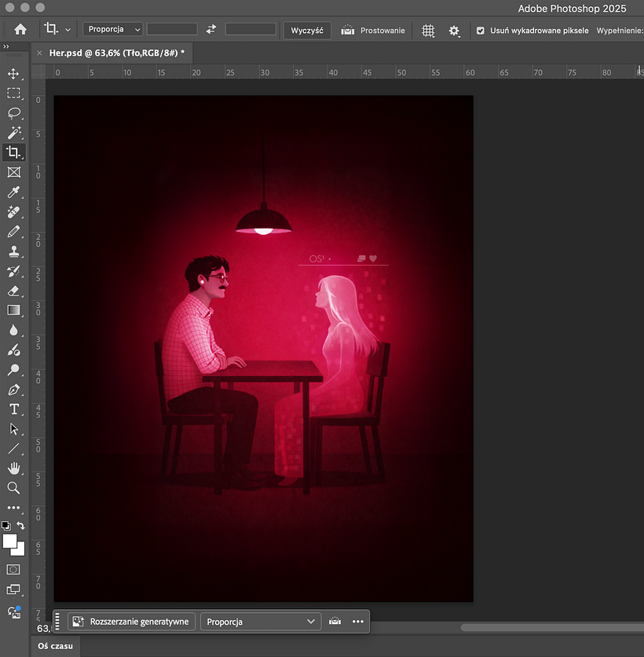Swap foreground and background colors
The image size is (644, 657).
[x=21, y=526]
